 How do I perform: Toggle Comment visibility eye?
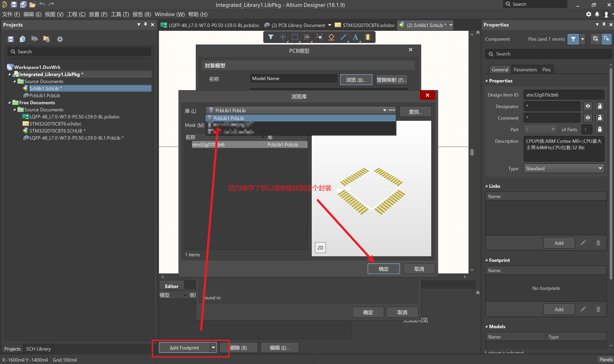click(x=588, y=118)
